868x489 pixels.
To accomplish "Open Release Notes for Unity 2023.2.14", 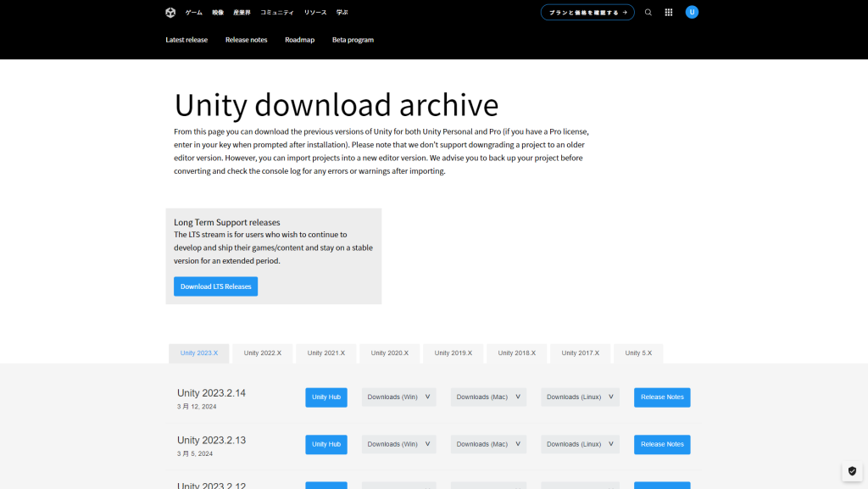I will (x=662, y=397).
